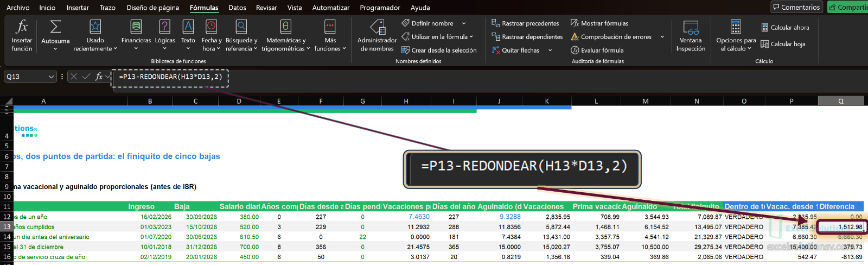Open the Trazo tab
The width and height of the screenshot is (868, 265).
(x=107, y=8)
